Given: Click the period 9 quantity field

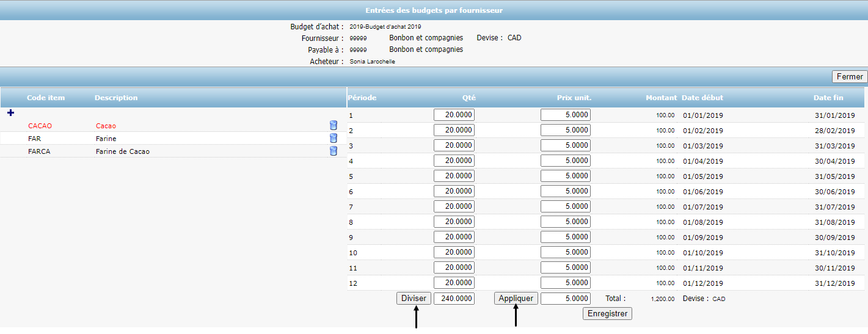Looking at the screenshot, I should [x=454, y=237].
